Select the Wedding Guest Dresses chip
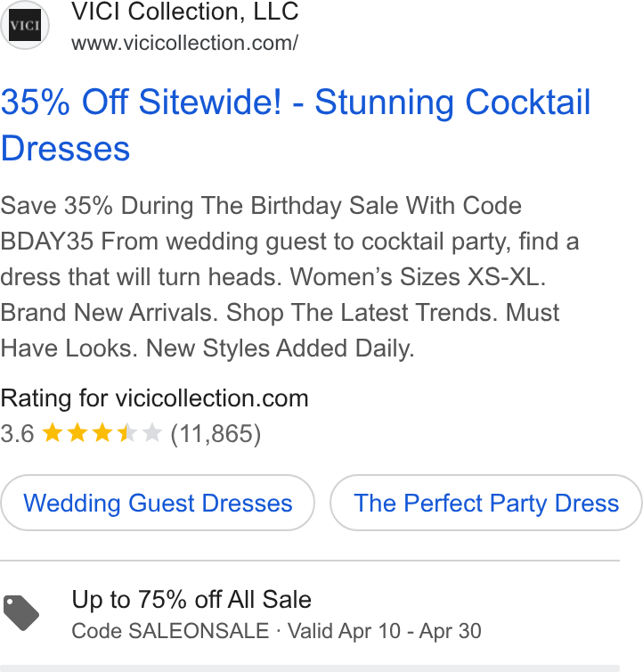Viewport: 643px width, 672px height. coord(158,503)
